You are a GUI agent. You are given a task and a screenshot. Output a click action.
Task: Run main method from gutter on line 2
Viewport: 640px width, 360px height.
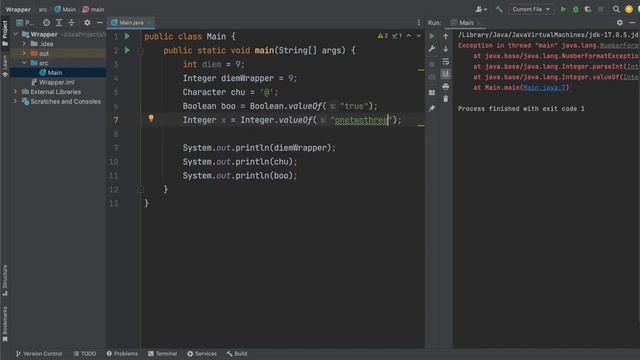[x=127, y=50]
